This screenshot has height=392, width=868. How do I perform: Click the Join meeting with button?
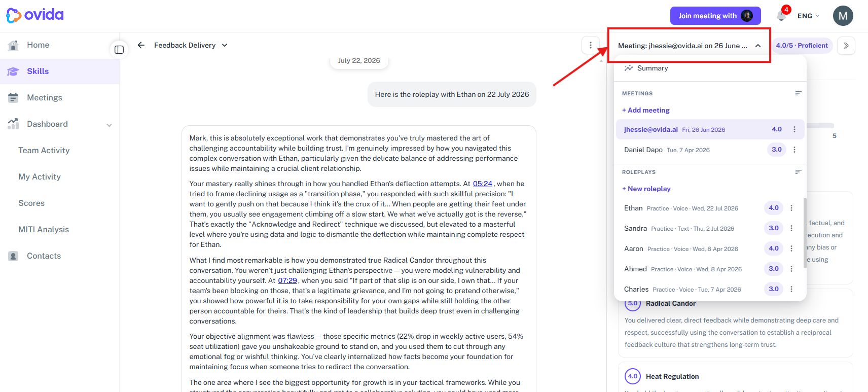click(x=715, y=16)
